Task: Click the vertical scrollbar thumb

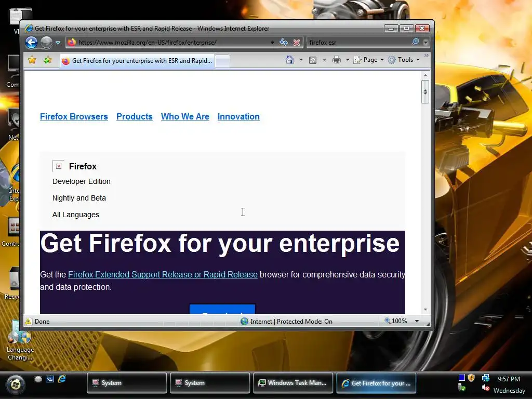Action: [425, 91]
